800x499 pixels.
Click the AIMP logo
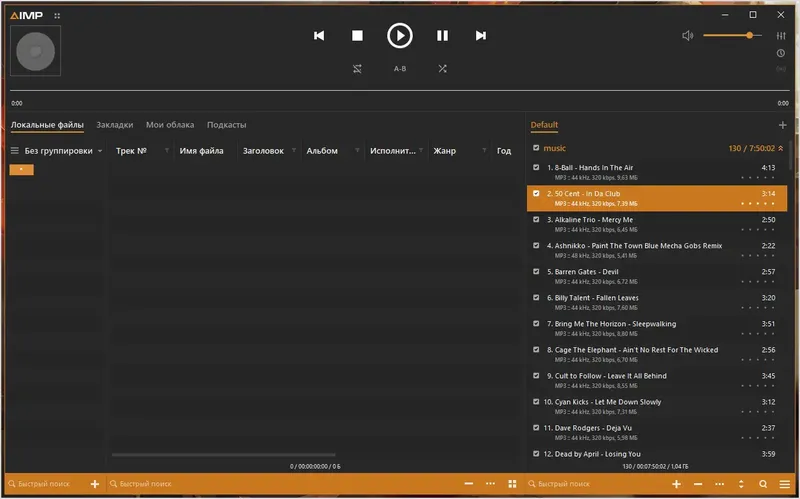pyautogui.click(x=26, y=15)
